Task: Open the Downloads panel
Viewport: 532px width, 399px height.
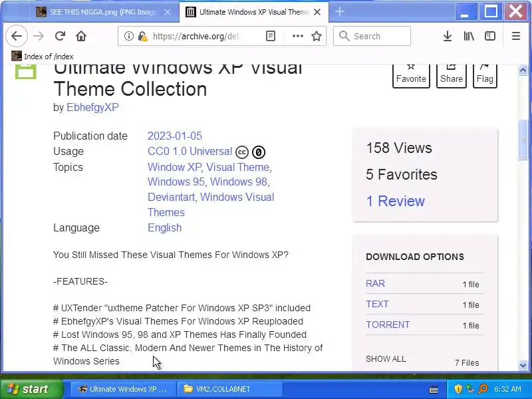Action: (448, 36)
